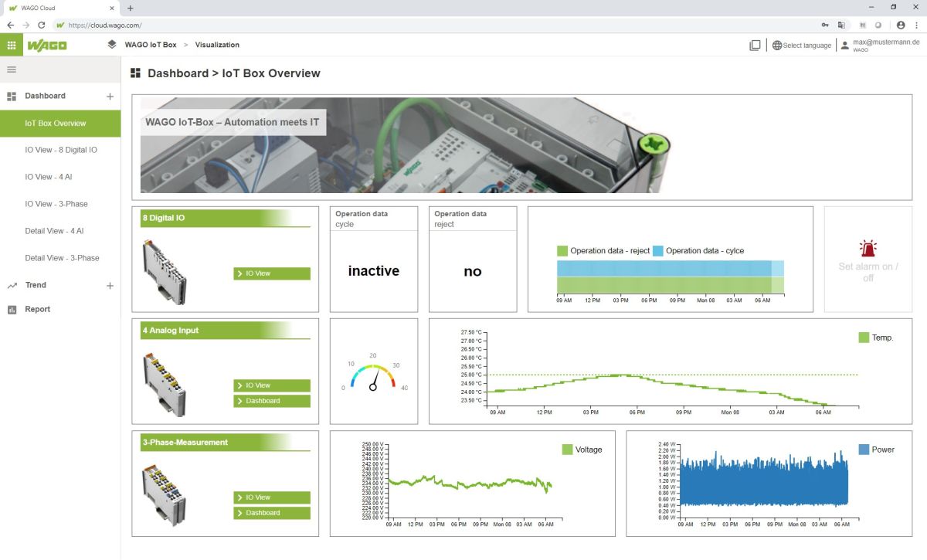This screenshot has height=560, width=927.
Task: Open the Select language dropdown
Action: click(x=802, y=46)
